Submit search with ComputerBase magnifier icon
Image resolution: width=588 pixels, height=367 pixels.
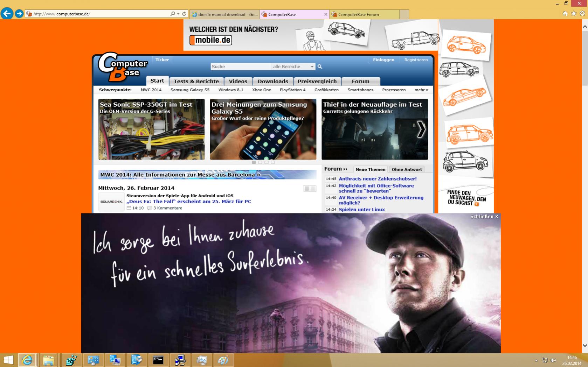[320, 66]
